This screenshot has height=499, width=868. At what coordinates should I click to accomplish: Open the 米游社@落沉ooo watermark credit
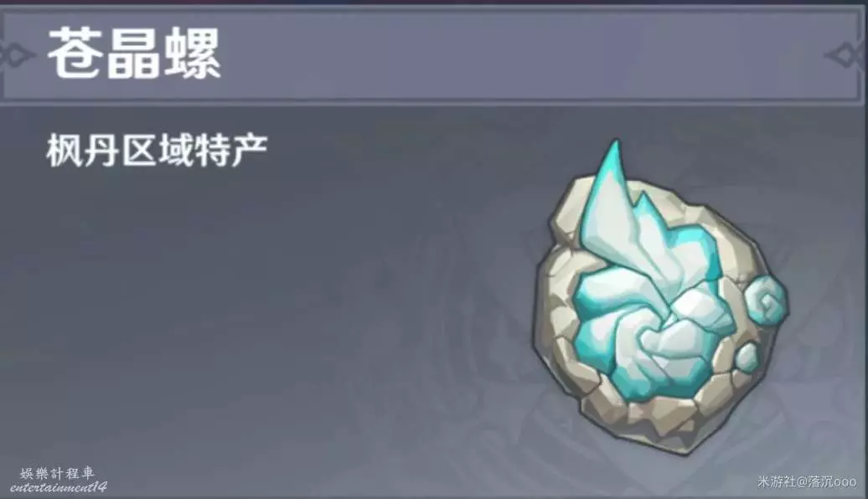click(x=807, y=482)
